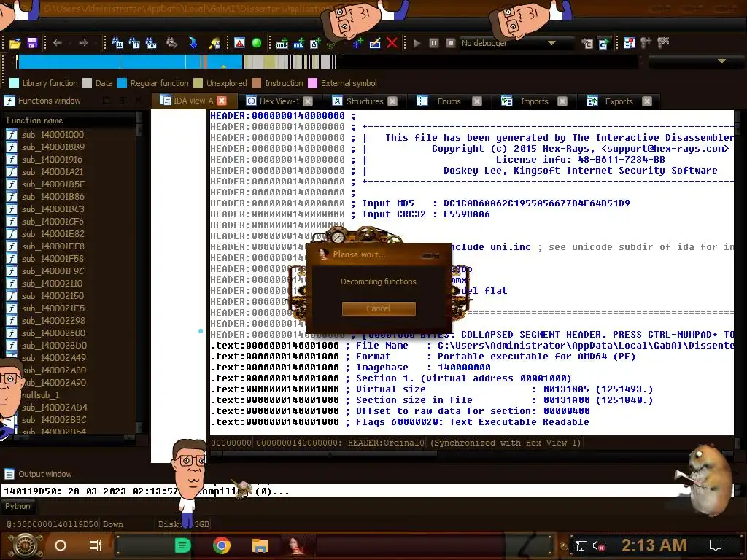Click the Regular function color swatch

point(122,83)
